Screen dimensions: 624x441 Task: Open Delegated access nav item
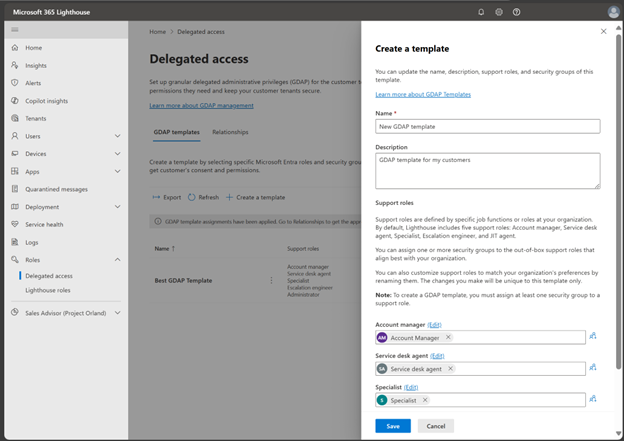[x=49, y=276]
